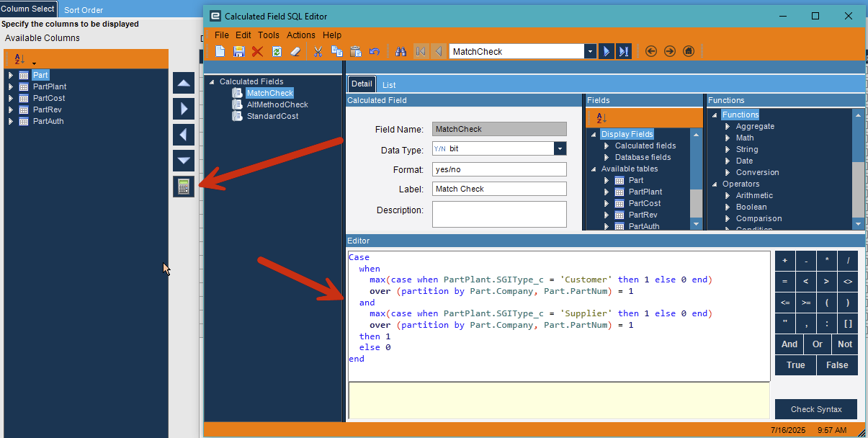Switch to the List tab
Viewport: 868px width, 438px height.
(388, 85)
